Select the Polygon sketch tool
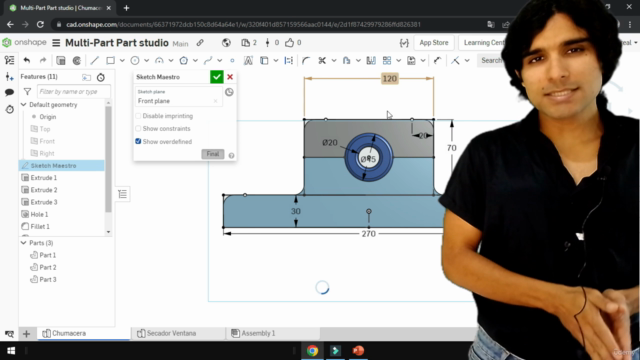Screen dimensions: 640x360 [184, 60]
